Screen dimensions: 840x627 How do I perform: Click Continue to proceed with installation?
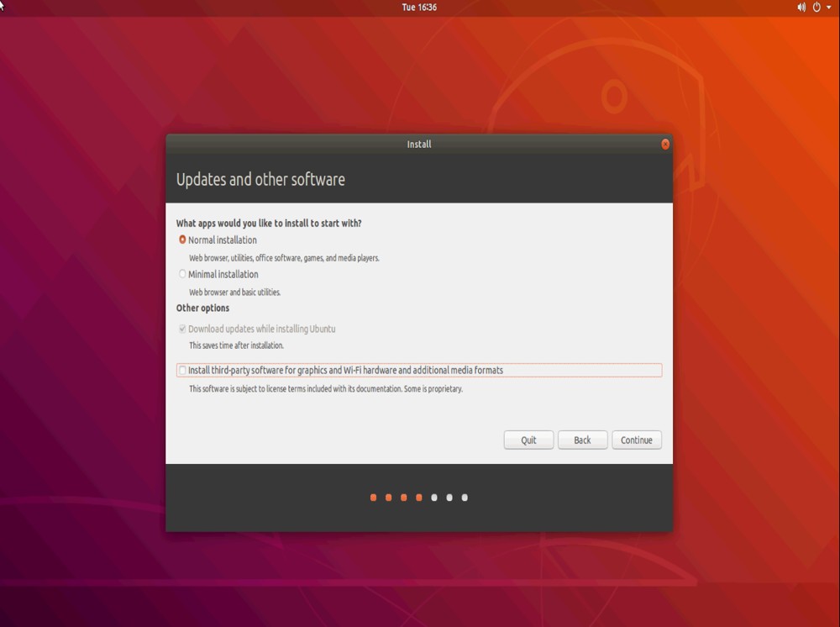637,440
